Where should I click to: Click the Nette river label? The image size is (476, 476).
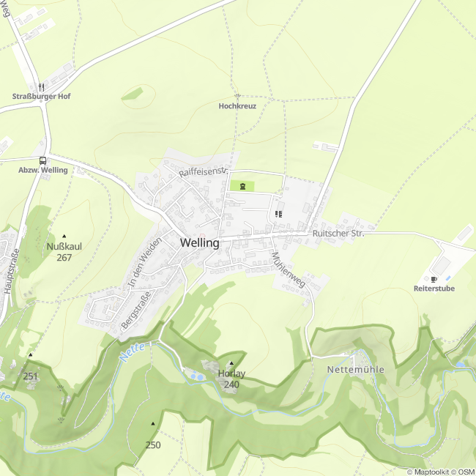132,352
